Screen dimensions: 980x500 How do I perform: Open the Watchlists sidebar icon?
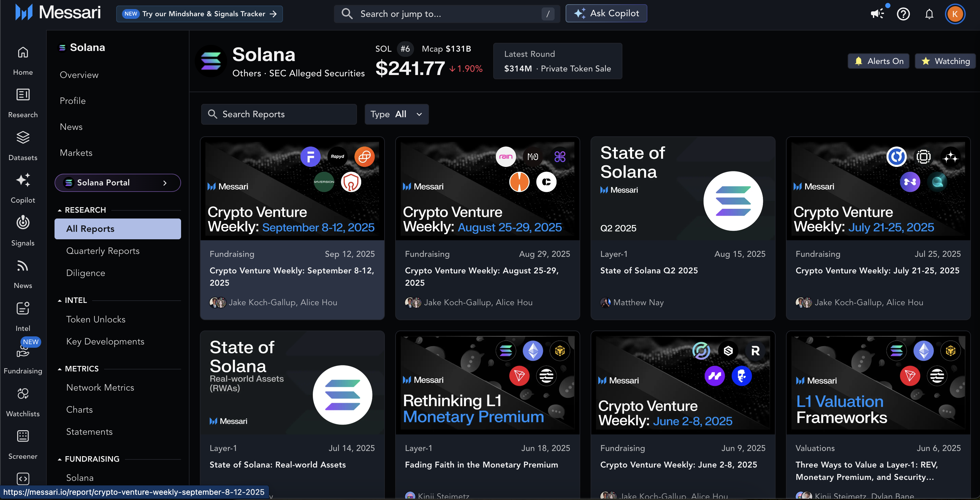point(23,394)
